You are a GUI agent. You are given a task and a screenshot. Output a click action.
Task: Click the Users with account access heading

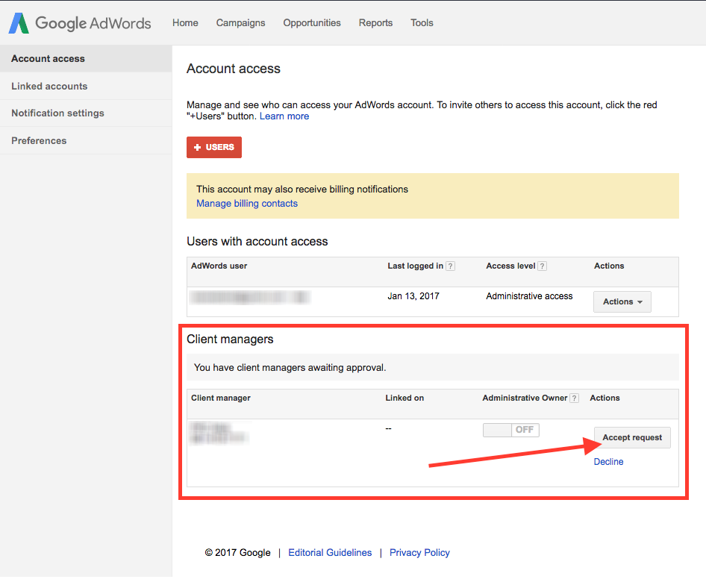click(257, 241)
